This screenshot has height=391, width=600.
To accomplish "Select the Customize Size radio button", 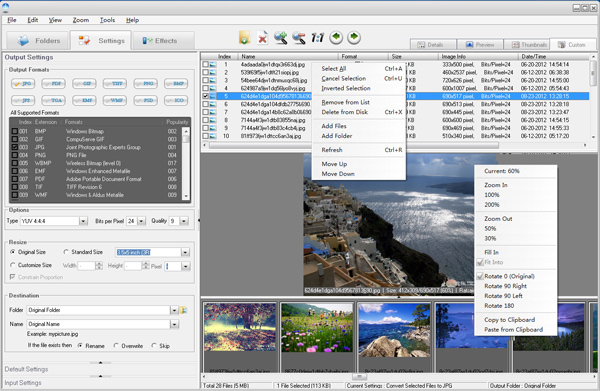I will pyautogui.click(x=13, y=265).
